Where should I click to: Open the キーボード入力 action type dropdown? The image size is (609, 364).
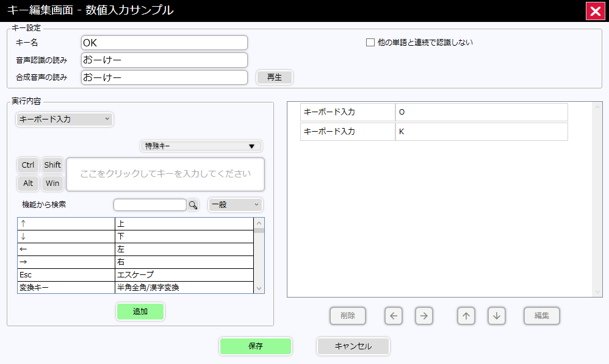click(65, 119)
